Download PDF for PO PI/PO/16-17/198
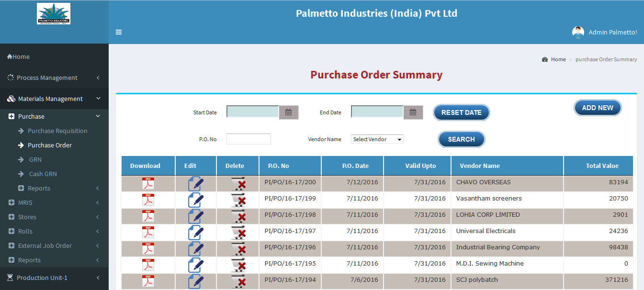The height and width of the screenshot is (290, 644). coord(148,216)
